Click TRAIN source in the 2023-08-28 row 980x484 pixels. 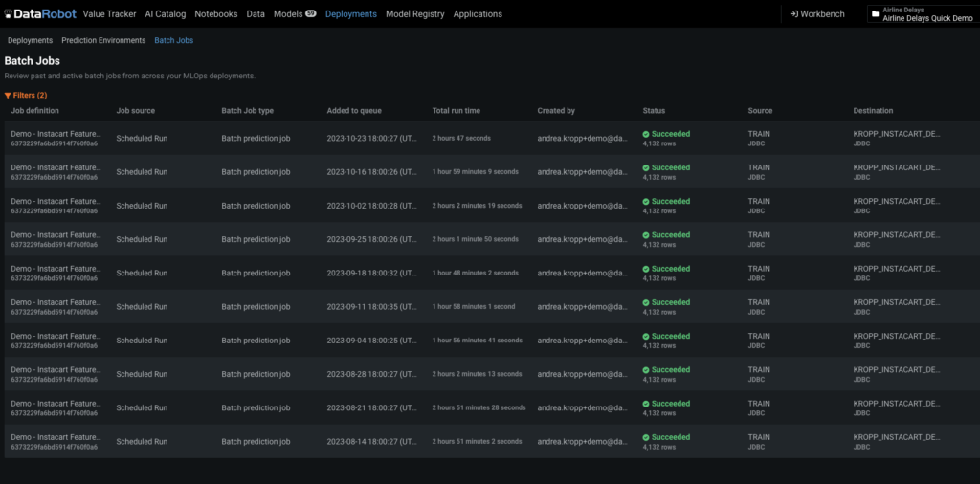[x=759, y=370]
